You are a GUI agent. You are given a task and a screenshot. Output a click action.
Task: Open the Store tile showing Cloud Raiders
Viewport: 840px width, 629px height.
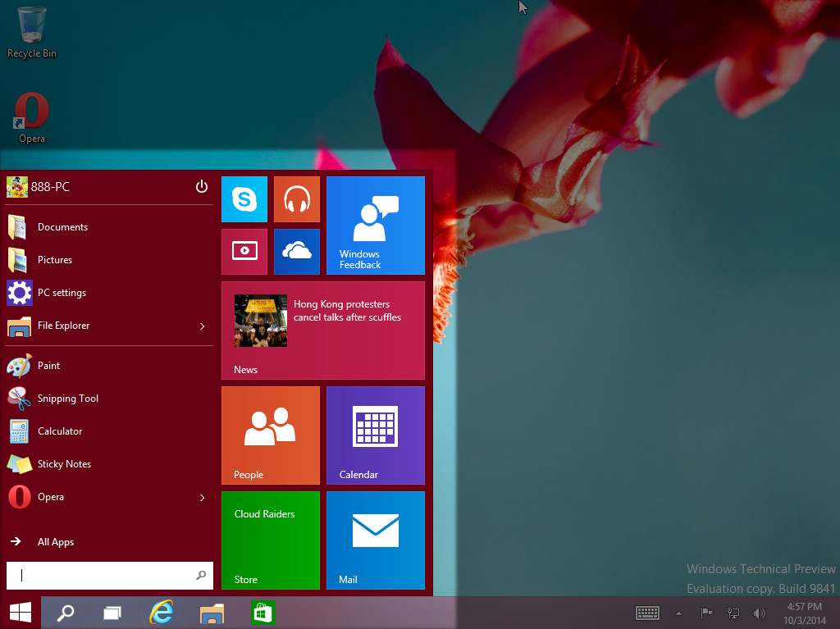tap(271, 540)
